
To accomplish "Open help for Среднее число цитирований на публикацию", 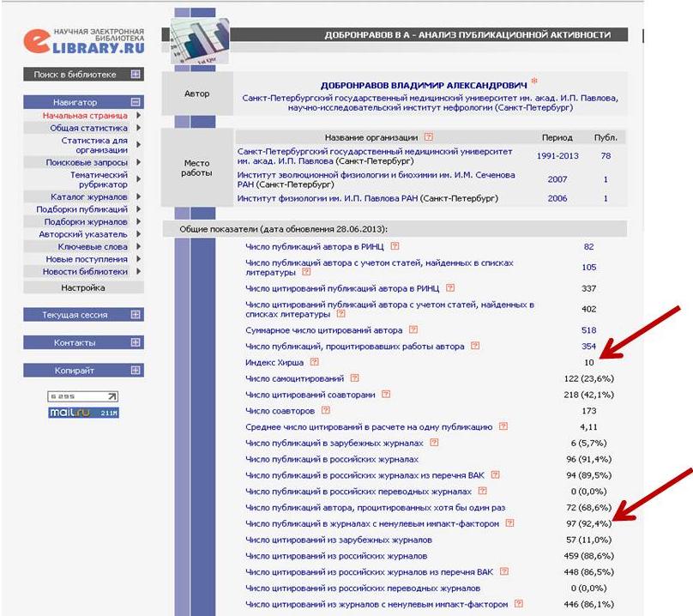I will tap(503, 426).
